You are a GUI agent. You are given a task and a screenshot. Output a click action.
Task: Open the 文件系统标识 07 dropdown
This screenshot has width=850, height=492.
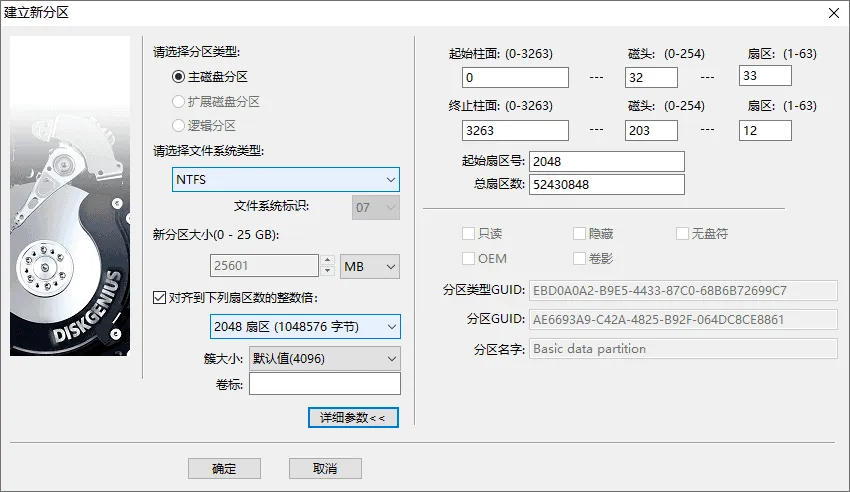376,208
